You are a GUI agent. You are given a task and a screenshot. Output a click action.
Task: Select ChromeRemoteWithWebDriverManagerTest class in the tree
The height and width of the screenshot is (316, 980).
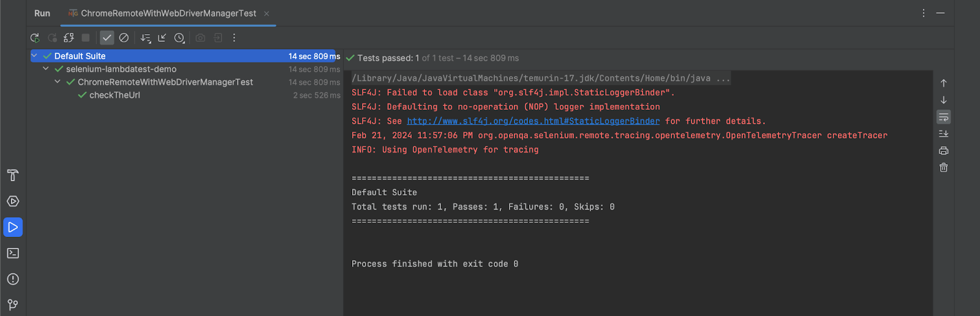[x=165, y=82]
